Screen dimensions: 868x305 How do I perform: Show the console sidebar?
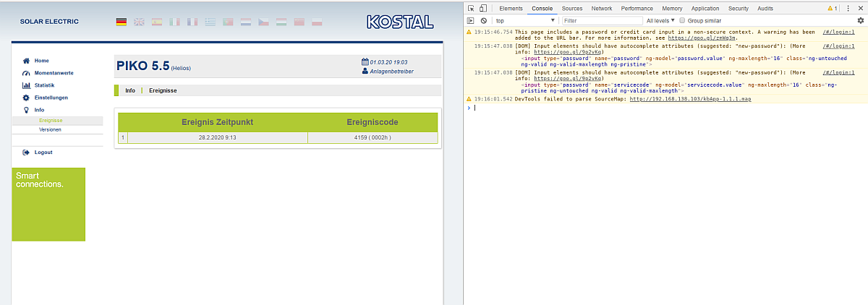tap(471, 21)
